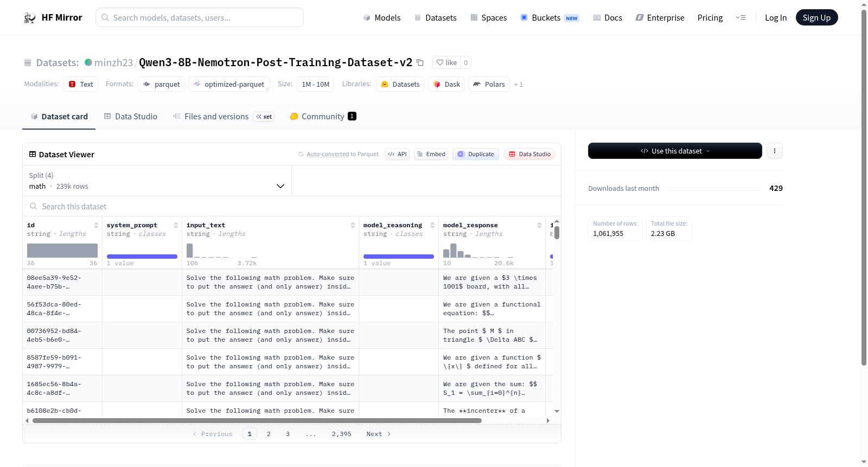The width and height of the screenshot is (868, 467).
Task: Open the Use this dataset dropdown
Action: (x=675, y=151)
